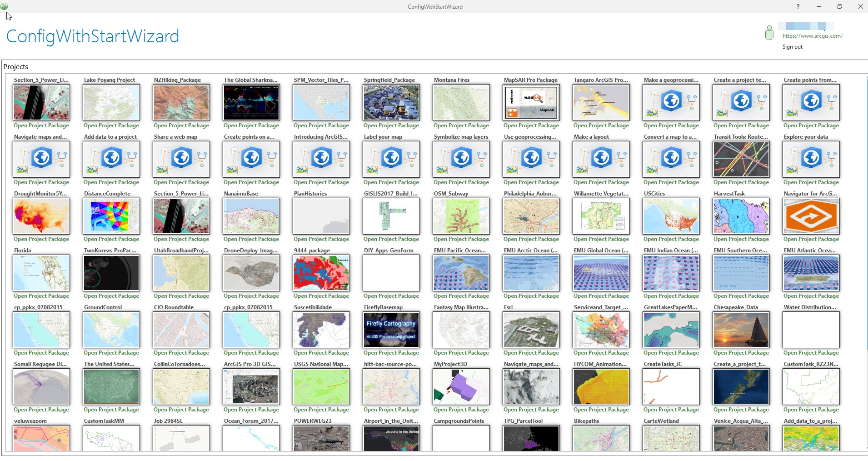Open the Firefly Cartography thumbnail
Screen dimensions: 868x461
tap(391, 330)
